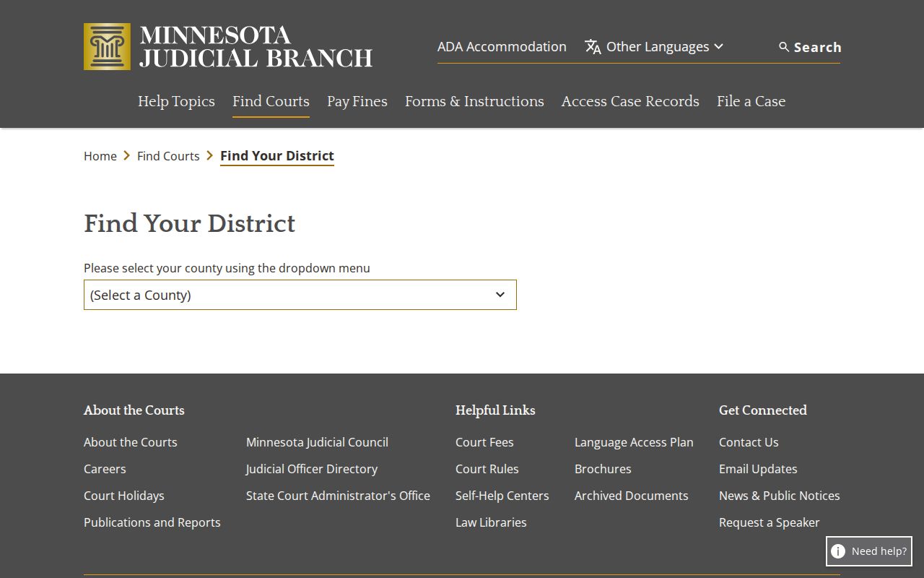Click File a Case menu item
Screen dimensions: 924x578
coord(751,101)
